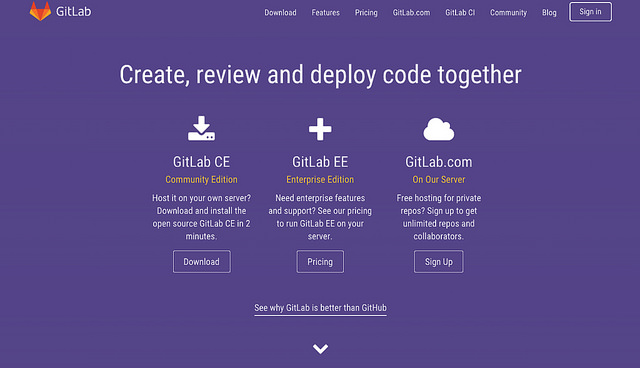Click the 'Need enterprise features' paragraph
Screen dimensions: 640x368
[320, 217]
